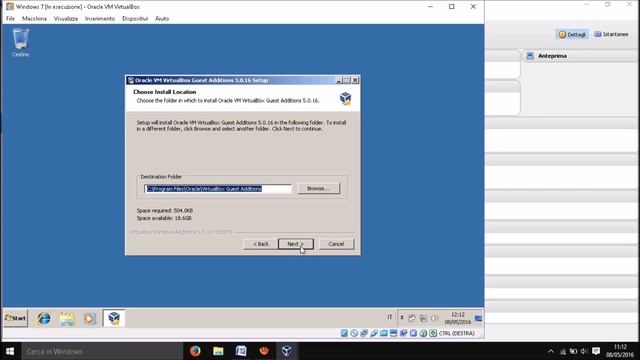Click the guest network tray icon
This screenshot has height=360, width=640.
(423, 318)
